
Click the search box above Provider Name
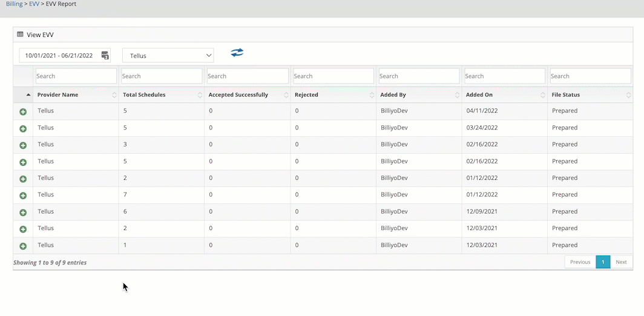point(76,76)
